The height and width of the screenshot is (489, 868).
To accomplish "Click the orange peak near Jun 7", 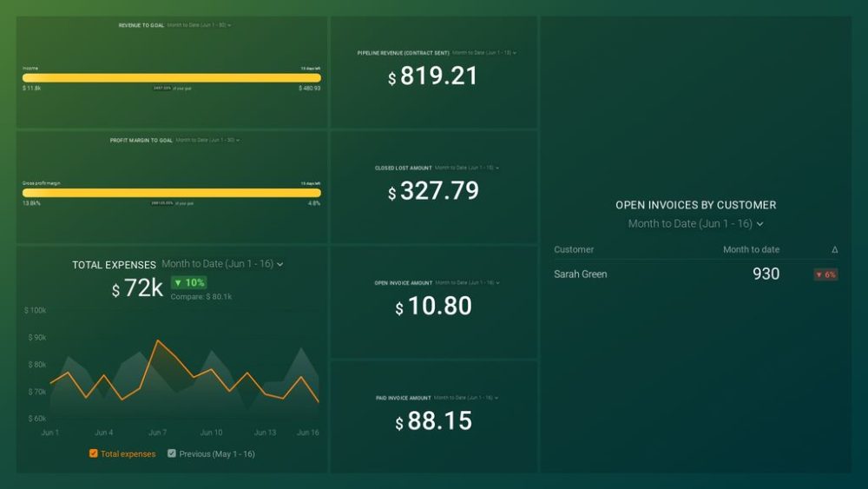I will [x=157, y=341].
